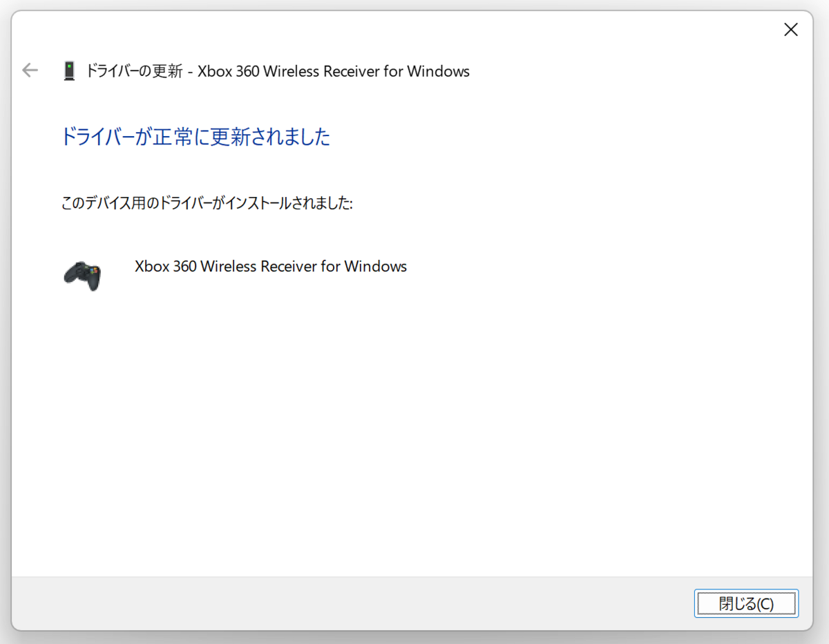Click the wireless receiver device icon in title
Viewport: 829px width, 644px height.
pyautogui.click(x=69, y=71)
